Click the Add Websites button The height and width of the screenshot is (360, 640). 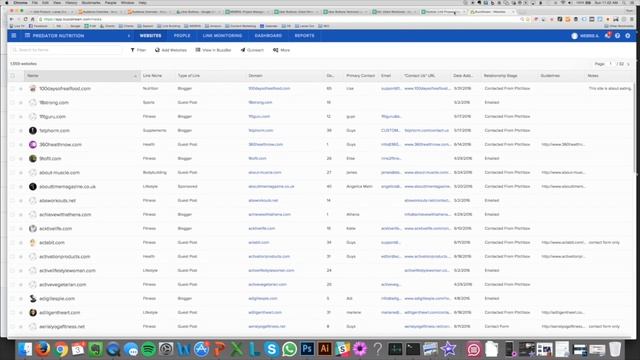pyautogui.click(x=171, y=50)
